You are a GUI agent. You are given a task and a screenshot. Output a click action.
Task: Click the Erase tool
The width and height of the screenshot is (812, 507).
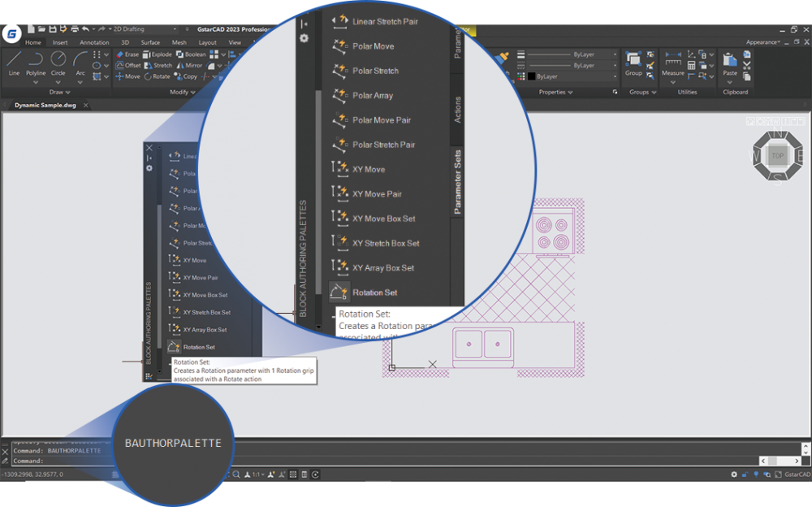127,54
